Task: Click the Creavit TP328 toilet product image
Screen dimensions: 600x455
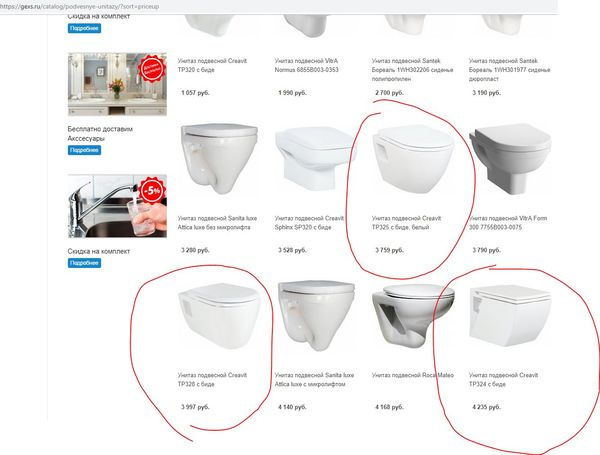Action: tap(218, 316)
